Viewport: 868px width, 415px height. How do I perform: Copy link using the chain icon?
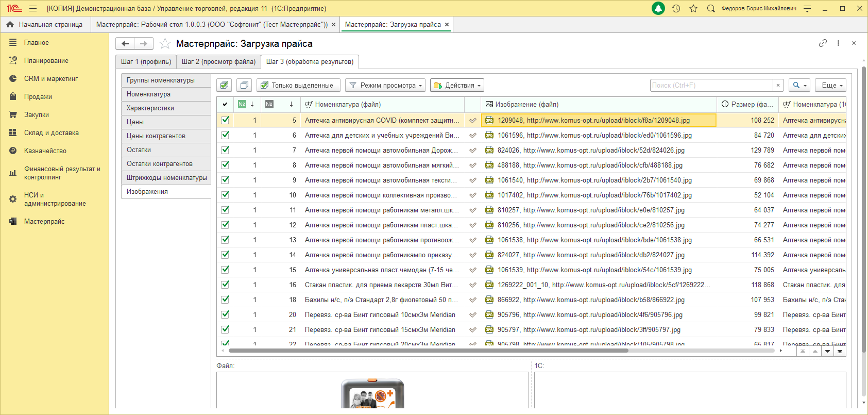[x=823, y=43]
